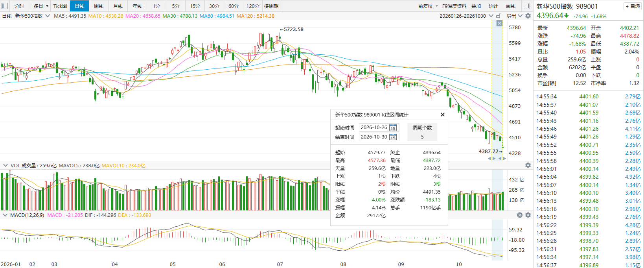Switch to the Tick图 tab
The width and height of the screenshot is (644, 268).
coord(60,6)
